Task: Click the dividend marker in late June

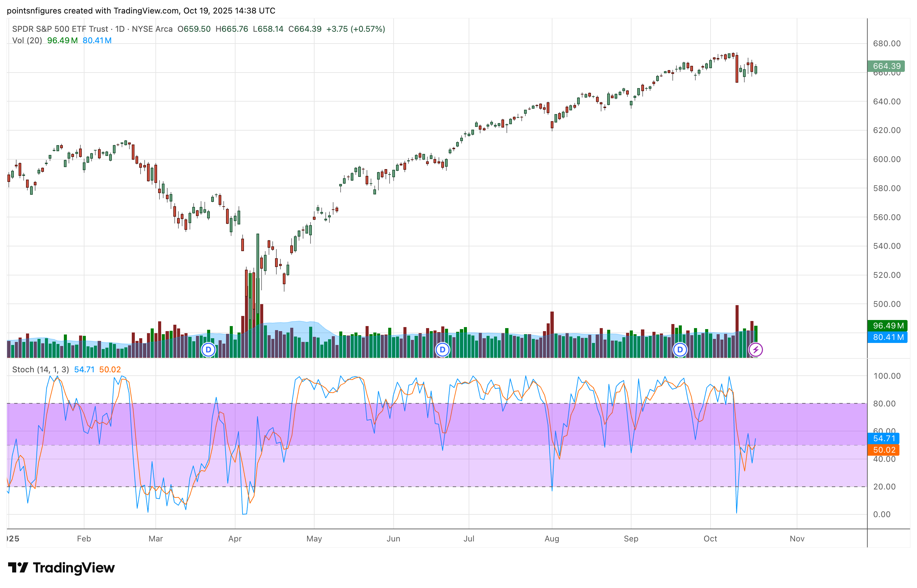Action: (443, 349)
